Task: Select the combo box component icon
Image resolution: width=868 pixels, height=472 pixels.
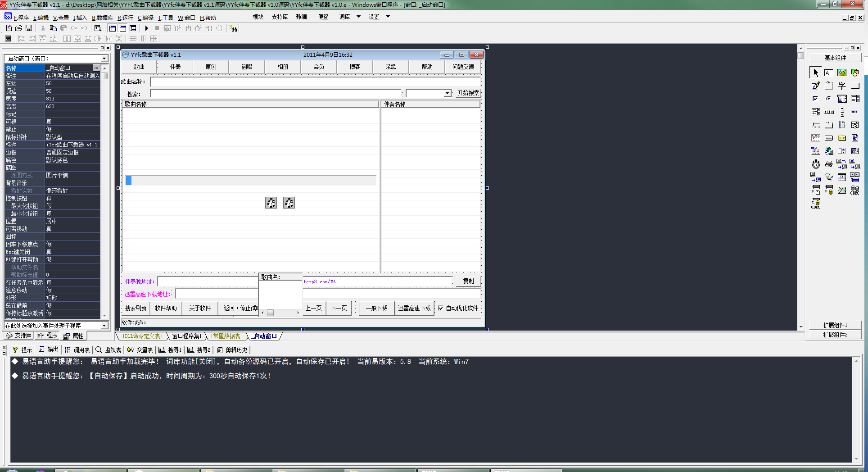Action: 842,99
